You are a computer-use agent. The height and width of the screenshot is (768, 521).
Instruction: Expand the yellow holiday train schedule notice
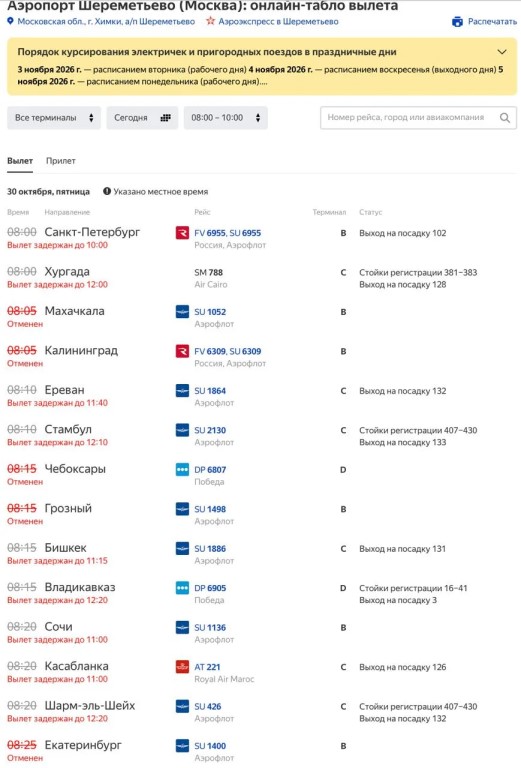coord(501,52)
